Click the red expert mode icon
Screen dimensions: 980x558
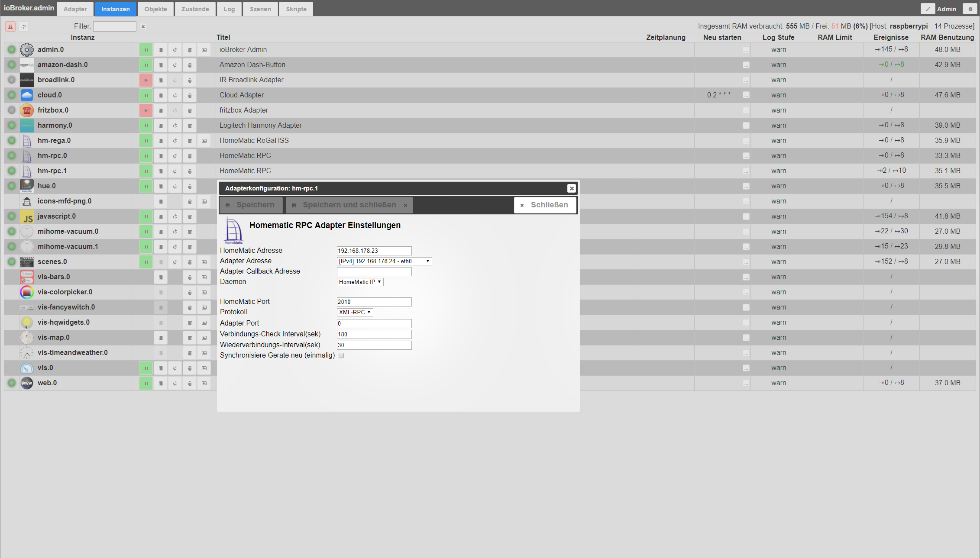click(x=10, y=26)
